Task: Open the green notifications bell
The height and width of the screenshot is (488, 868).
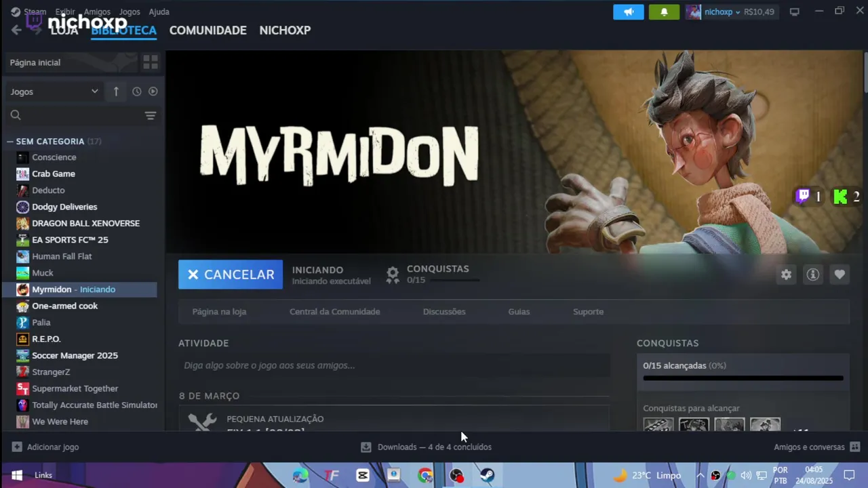Action: pos(664,12)
